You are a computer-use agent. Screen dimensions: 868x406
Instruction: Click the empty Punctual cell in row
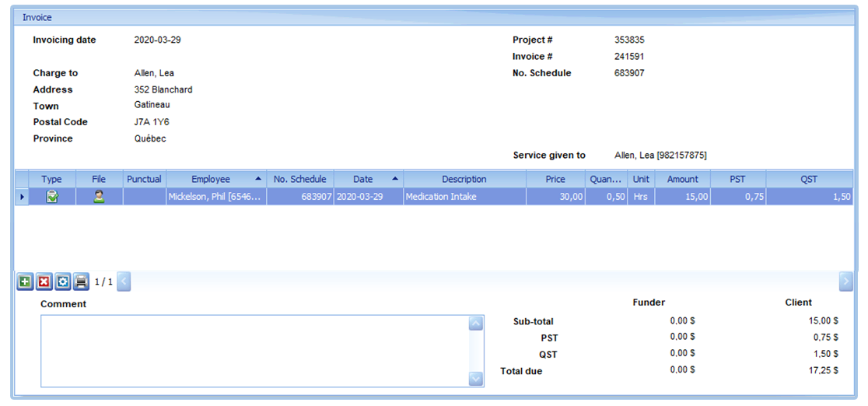point(145,197)
